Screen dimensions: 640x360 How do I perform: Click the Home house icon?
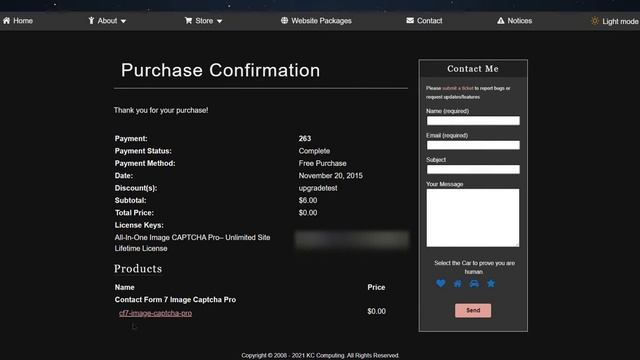[x=7, y=20]
